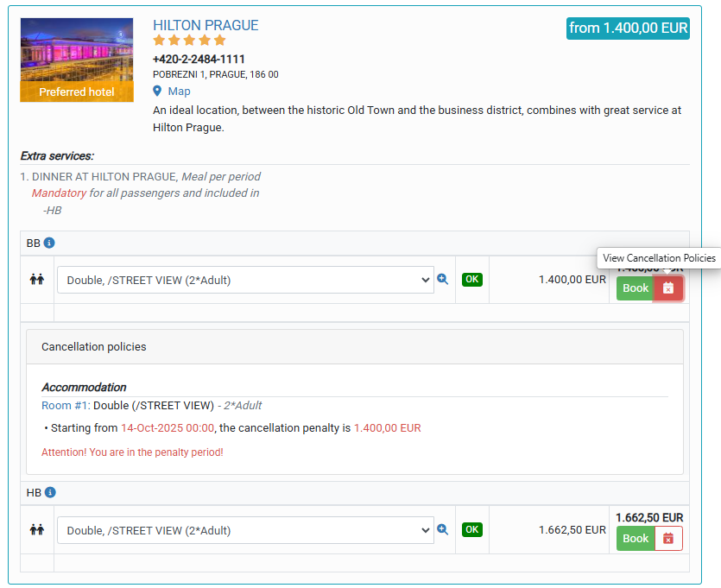Click the date '14-Oct-2025 00:00'

(x=168, y=428)
